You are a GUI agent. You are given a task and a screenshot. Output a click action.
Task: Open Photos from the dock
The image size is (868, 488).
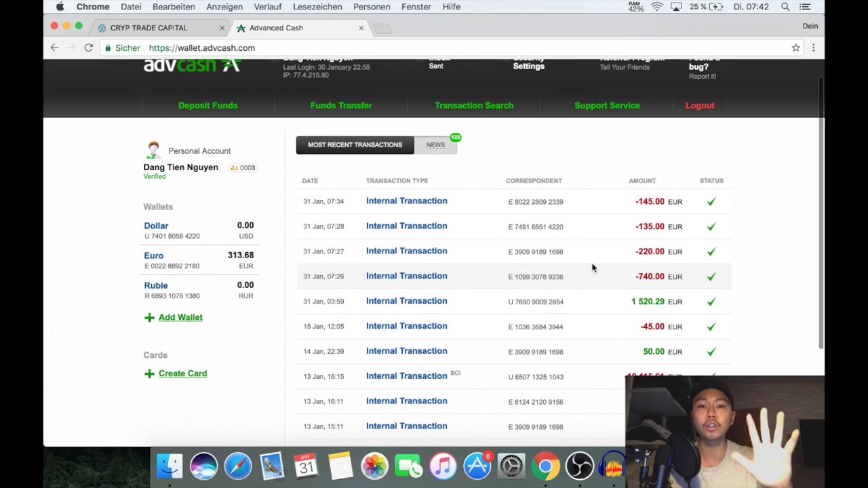click(374, 466)
